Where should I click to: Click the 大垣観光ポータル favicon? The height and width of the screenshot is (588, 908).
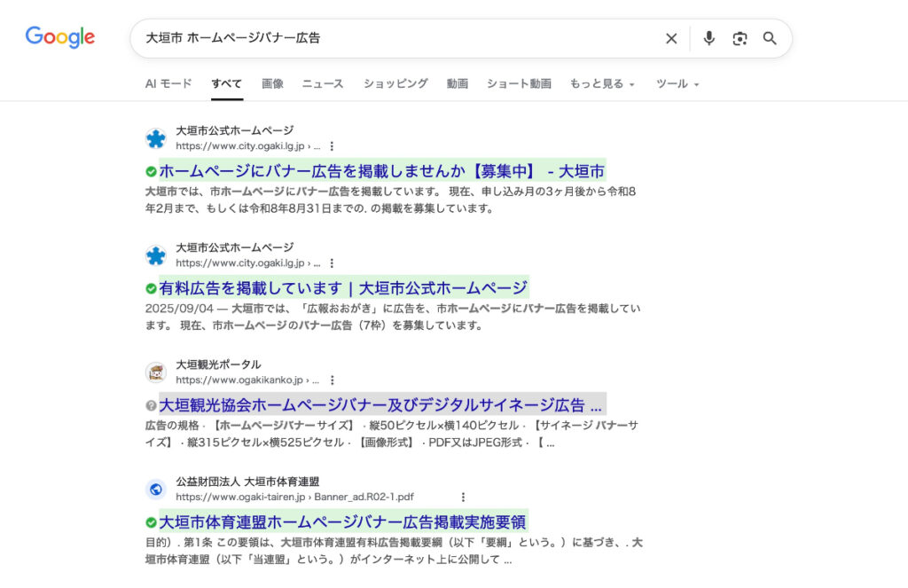(156, 372)
